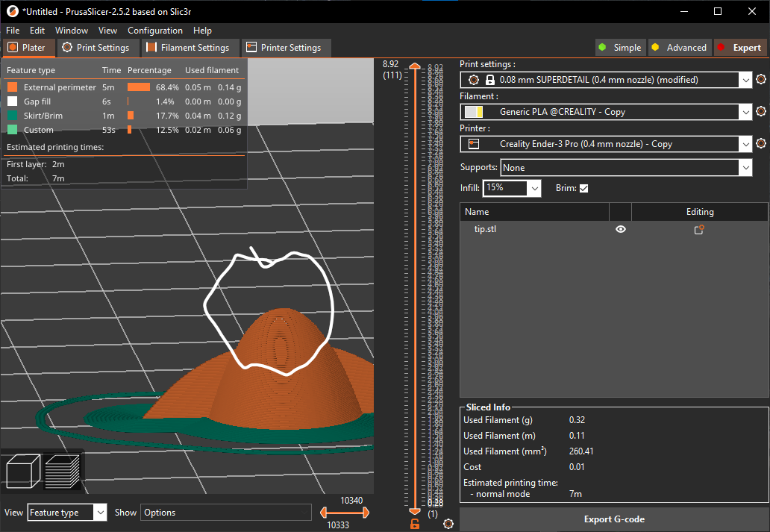
Task: Toggle the Simple mode button
Action: coord(620,47)
